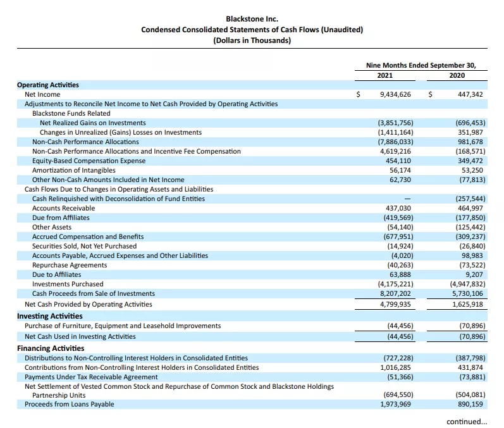Click the Investing Activities section heading
The width and height of the screenshot is (504, 428).
[x=50, y=316]
